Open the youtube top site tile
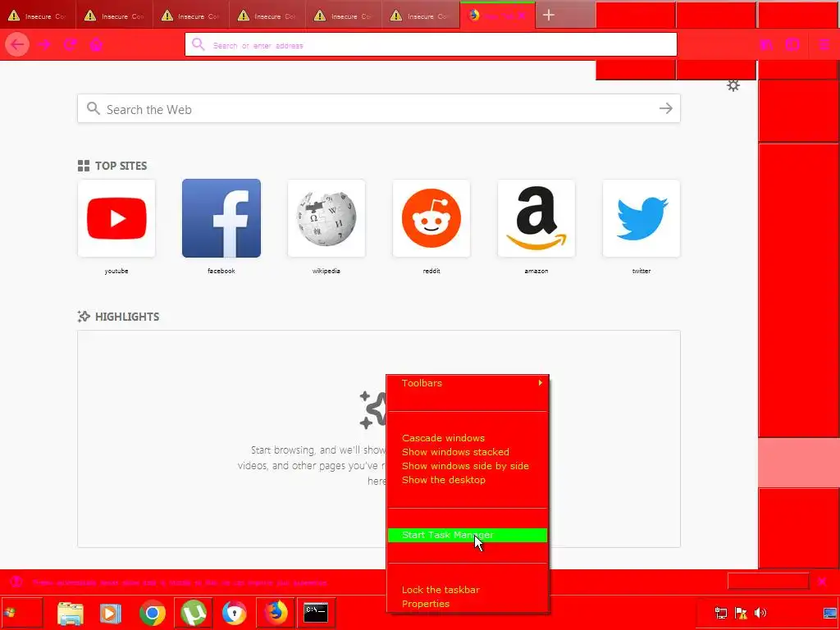 click(x=116, y=218)
